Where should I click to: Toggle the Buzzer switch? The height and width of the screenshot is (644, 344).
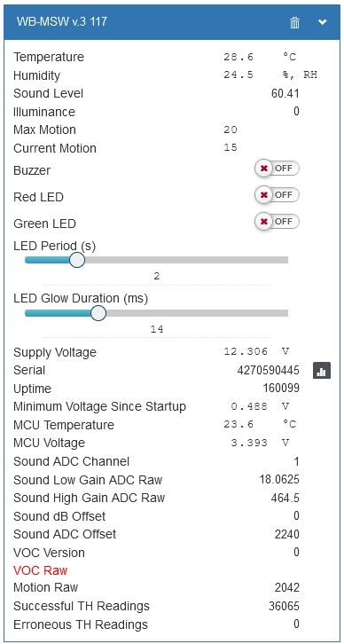coord(278,169)
